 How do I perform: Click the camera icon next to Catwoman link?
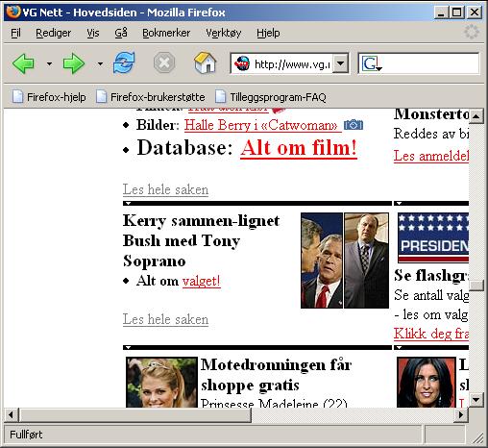tap(354, 125)
